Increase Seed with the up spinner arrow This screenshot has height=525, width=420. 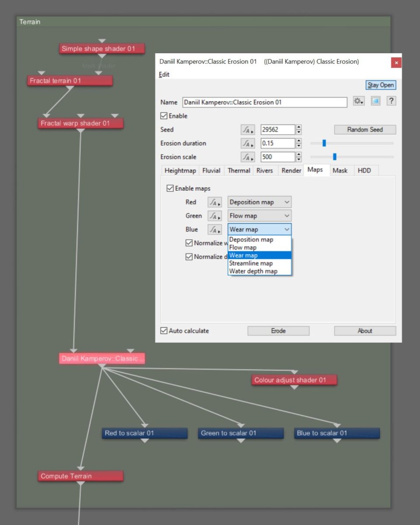coord(299,127)
